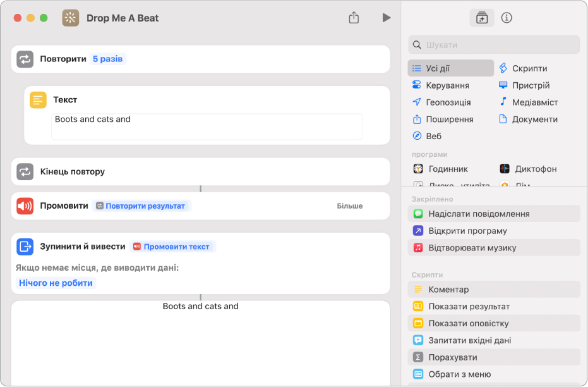The width and height of the screenshot is (588, 387).
Task: Add the Порахувати action
Action: 494,357
